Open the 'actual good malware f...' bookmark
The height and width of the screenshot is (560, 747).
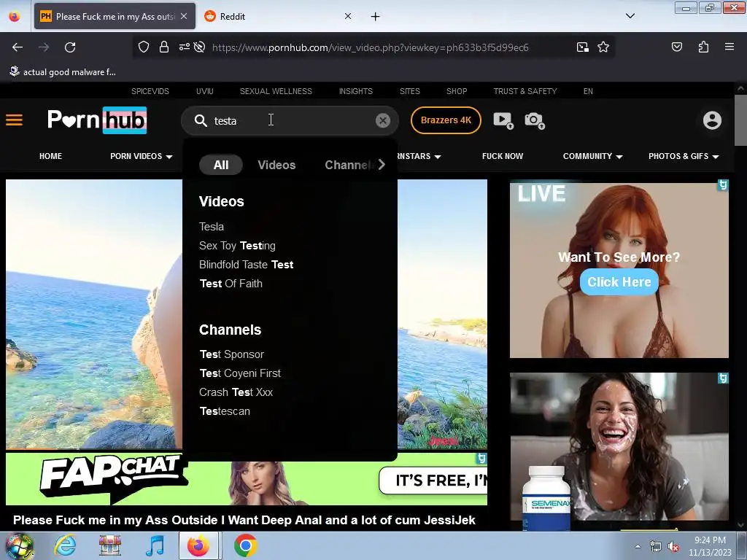point(63,72)
